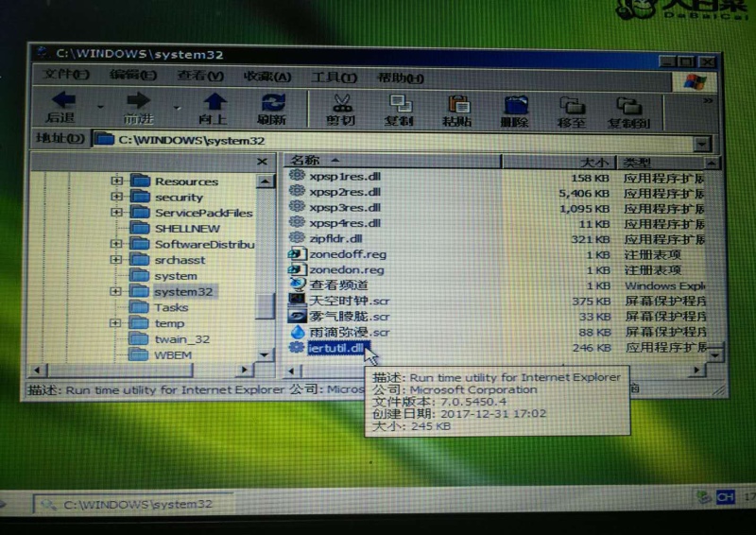The height and width of the screenshot is (535, 756).
Task: Select file xpsp1res.dll
Action: (345, 176)
